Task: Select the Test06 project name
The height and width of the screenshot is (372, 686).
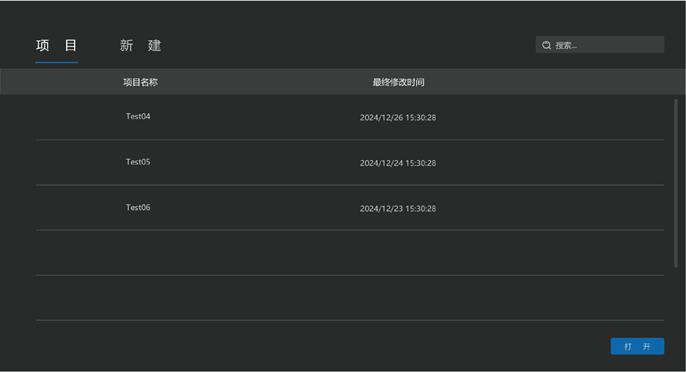Action: click(138, 207)
